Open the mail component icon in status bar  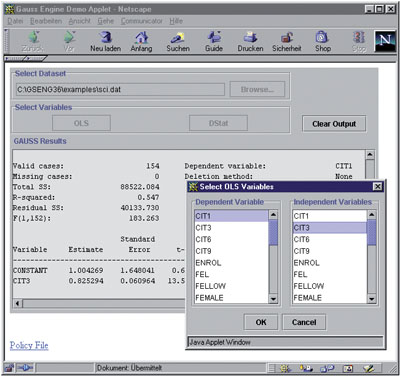pos(306,368)
